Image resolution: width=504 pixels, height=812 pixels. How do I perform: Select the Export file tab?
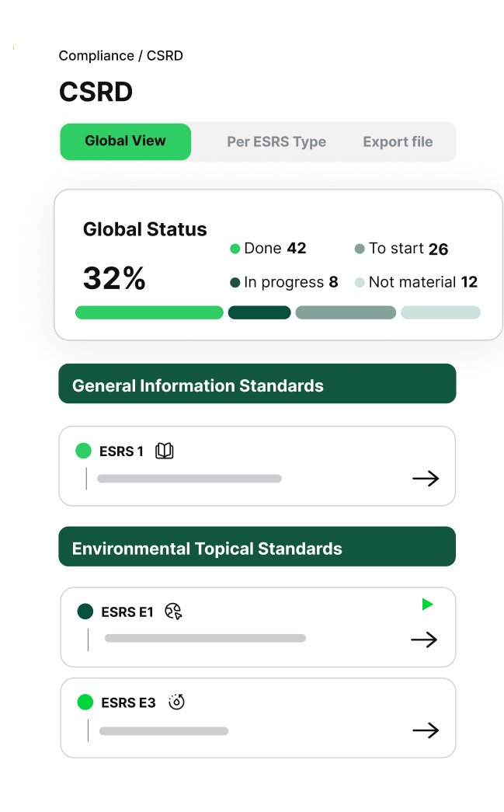398,142
